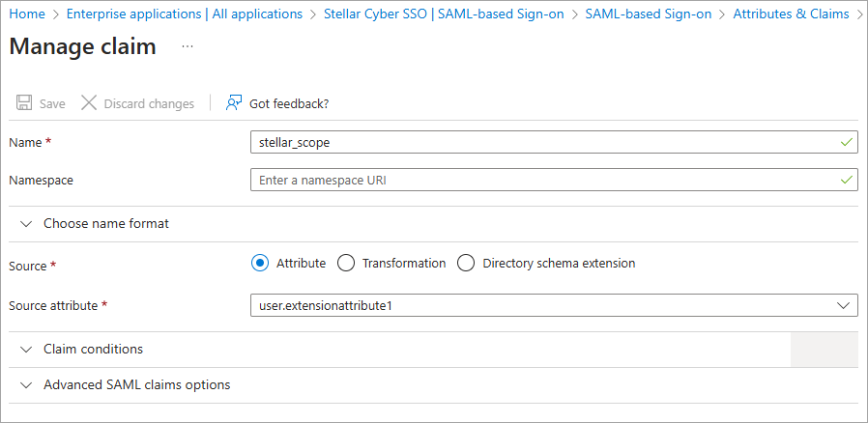The width and height of the screenshot is (868, 423).
Task: Open Enterprise applications breadcrumb link
Action: [184, 14]
